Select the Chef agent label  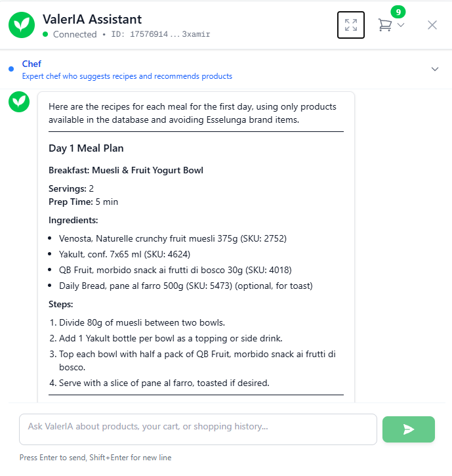31,64
